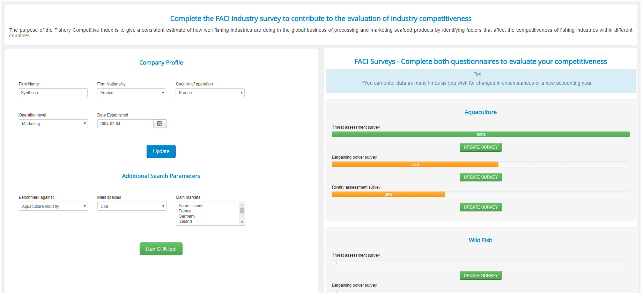Update the Aquaculture Rivalry assessment survey
644x293 pixels.
click(481, 207)
